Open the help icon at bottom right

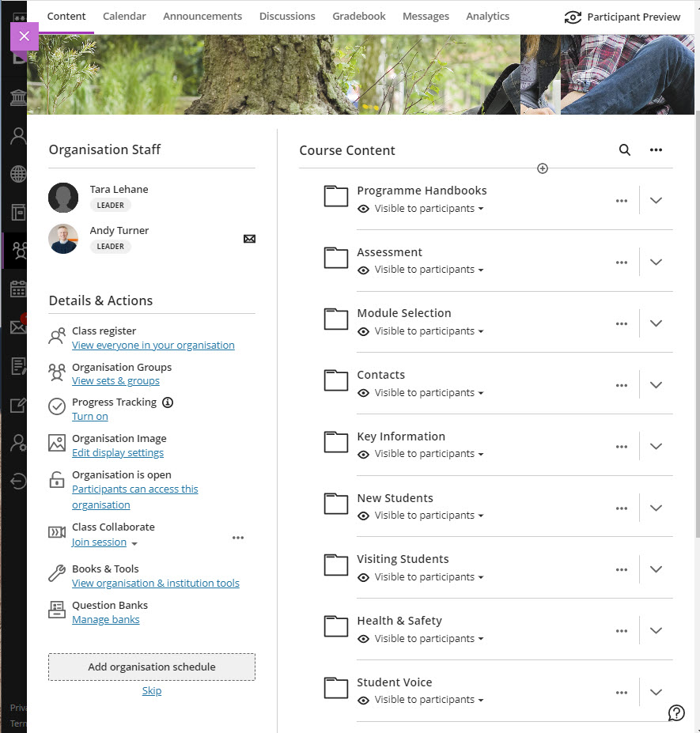pos(676,712)
